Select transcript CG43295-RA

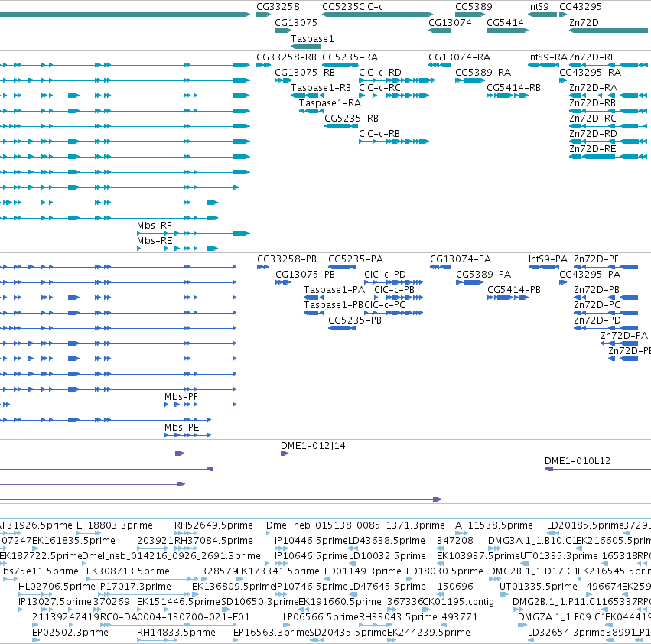click(563, 80)
